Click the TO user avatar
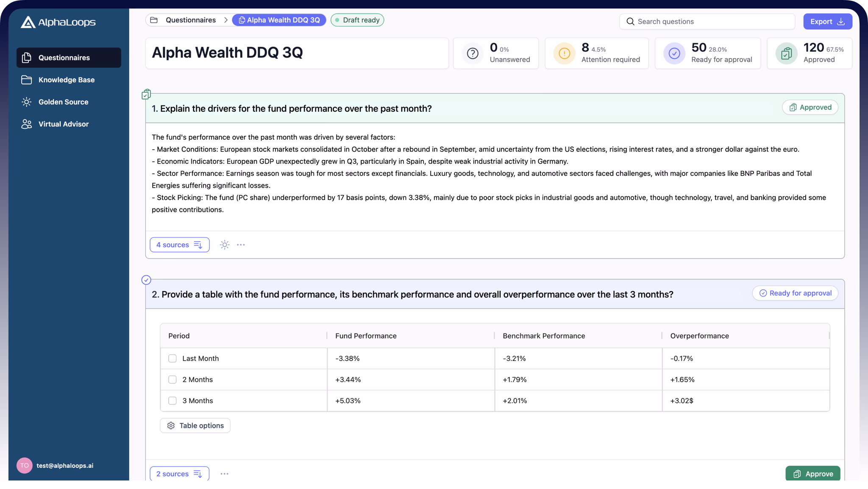Screen dimensions: 868x489 click(25, 465)
